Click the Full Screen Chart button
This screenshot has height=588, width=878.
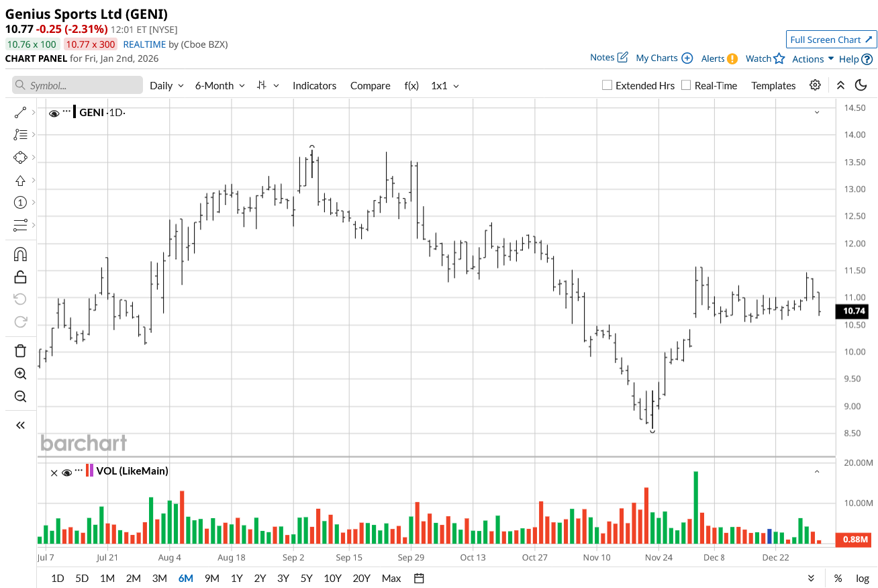click(831, 40)
